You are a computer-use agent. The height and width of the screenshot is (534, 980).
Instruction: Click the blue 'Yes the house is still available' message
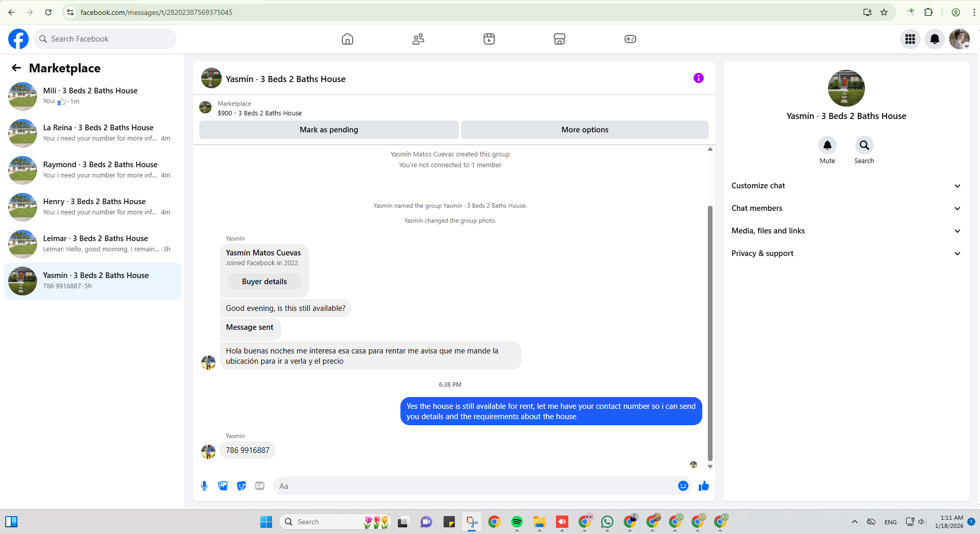551,411
